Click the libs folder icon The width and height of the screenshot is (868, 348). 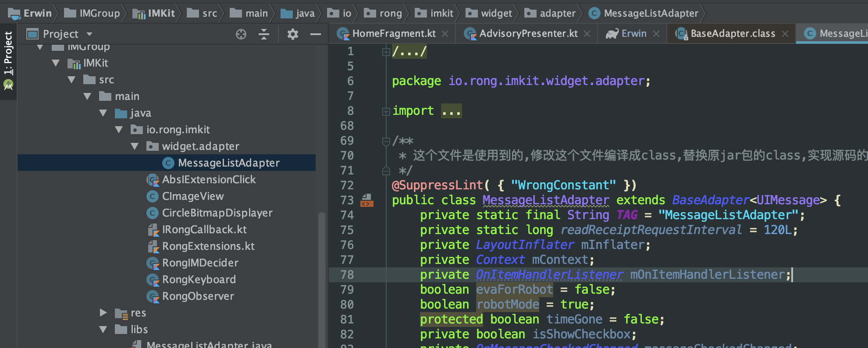(x=121, y=329)
